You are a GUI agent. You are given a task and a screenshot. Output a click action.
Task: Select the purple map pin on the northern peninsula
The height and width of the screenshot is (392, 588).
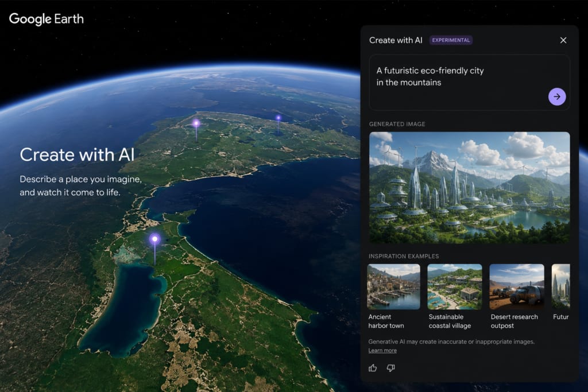[196, 123]
